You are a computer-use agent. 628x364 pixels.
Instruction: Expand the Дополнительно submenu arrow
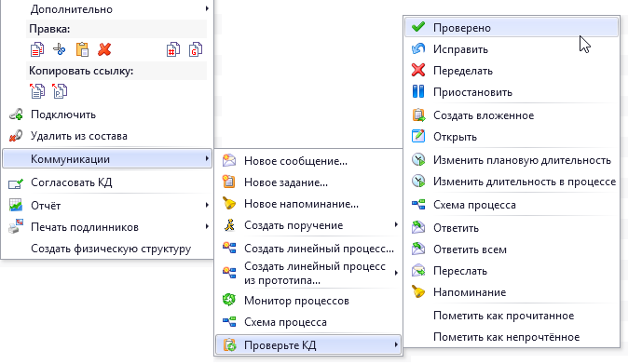pos(207,8)
